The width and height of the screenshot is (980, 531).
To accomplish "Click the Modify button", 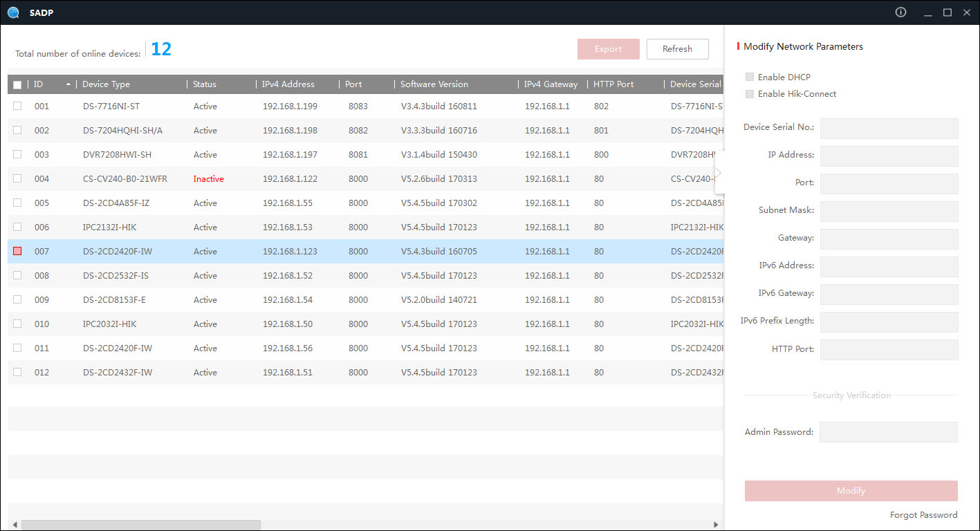I will pyautogui.click(x=851, y=491).
